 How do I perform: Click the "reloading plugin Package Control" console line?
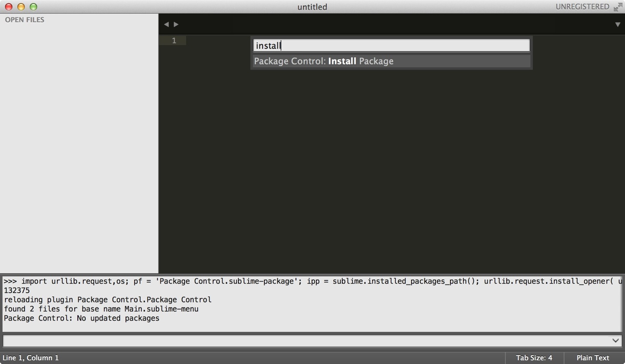[x=108, y=300]
